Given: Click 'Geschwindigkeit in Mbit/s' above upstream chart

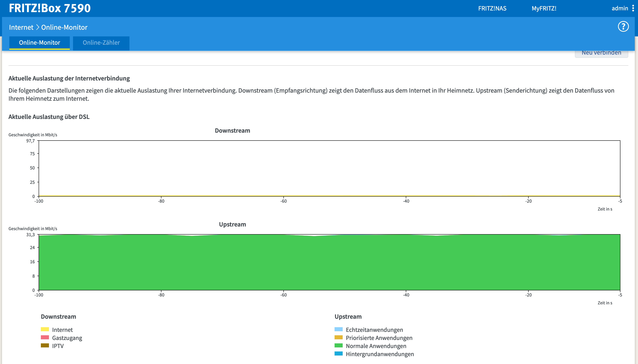Looking at the screenshot, I should tap(33, 229).
